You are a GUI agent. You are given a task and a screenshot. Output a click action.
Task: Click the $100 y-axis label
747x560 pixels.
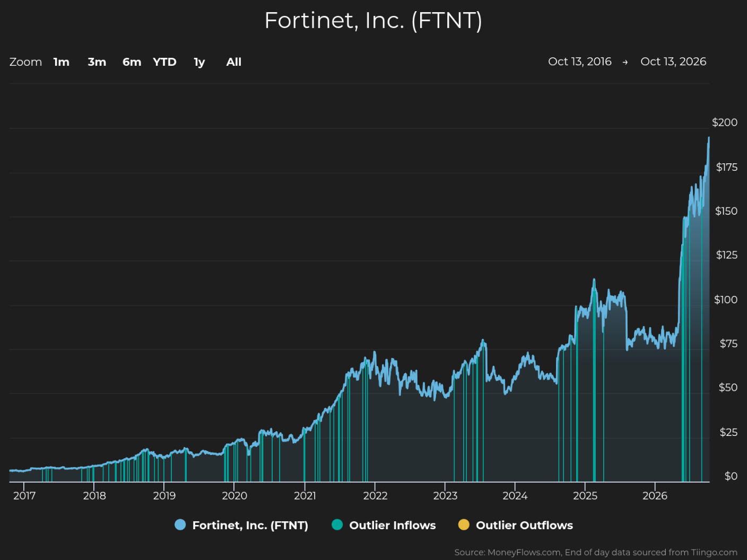coord(726,300)
